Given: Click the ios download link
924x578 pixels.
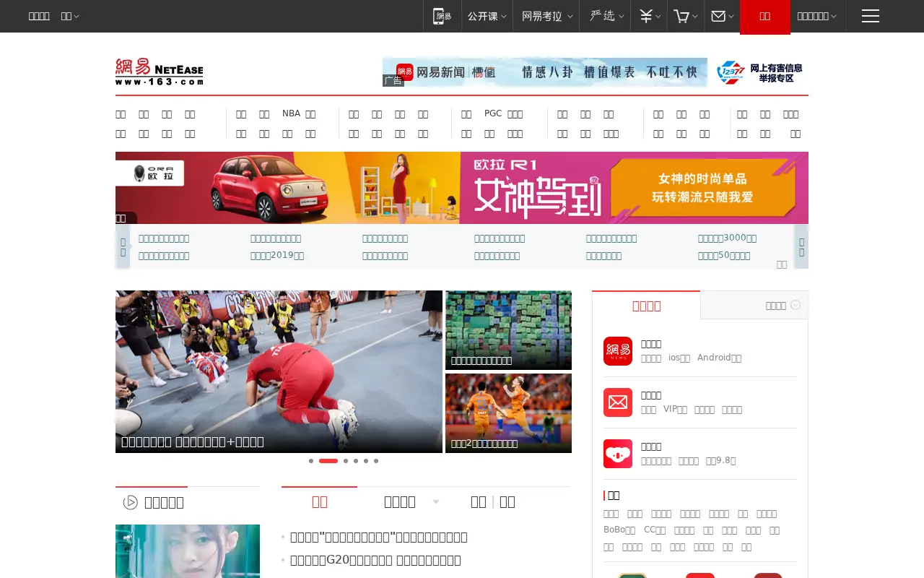Looking at the screenshot, I should pyautogui.click(x=679, y=358).
